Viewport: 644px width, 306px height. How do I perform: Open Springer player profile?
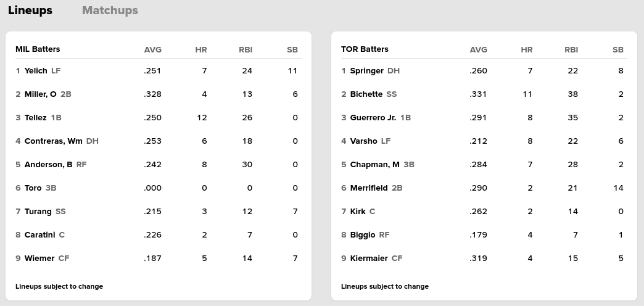(366, 71)
